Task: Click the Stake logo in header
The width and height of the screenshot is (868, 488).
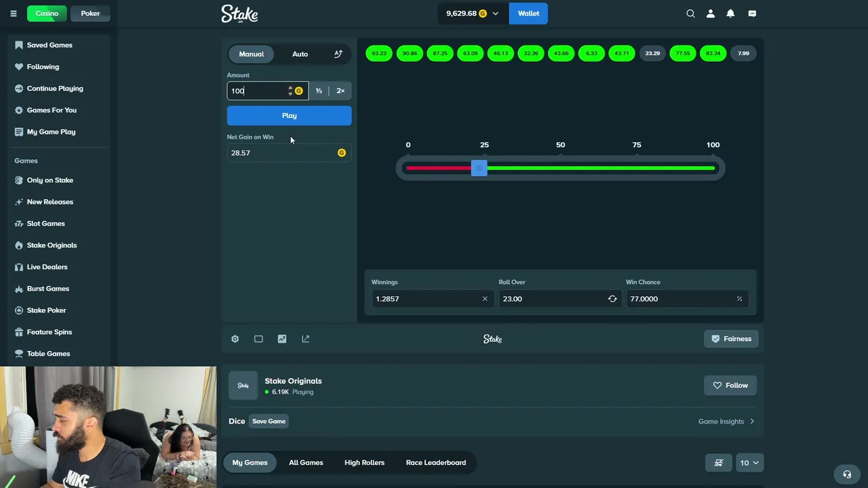Action: (x=239, y=14)
